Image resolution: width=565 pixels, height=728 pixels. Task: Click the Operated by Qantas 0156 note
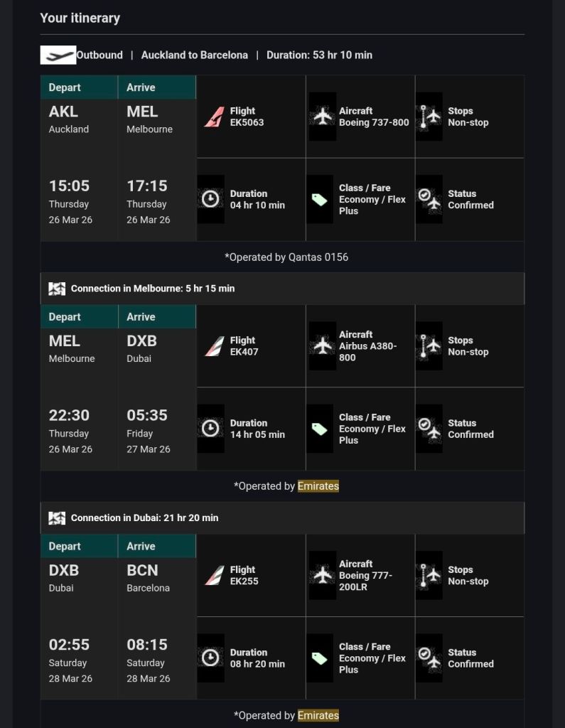click(286, 257)
